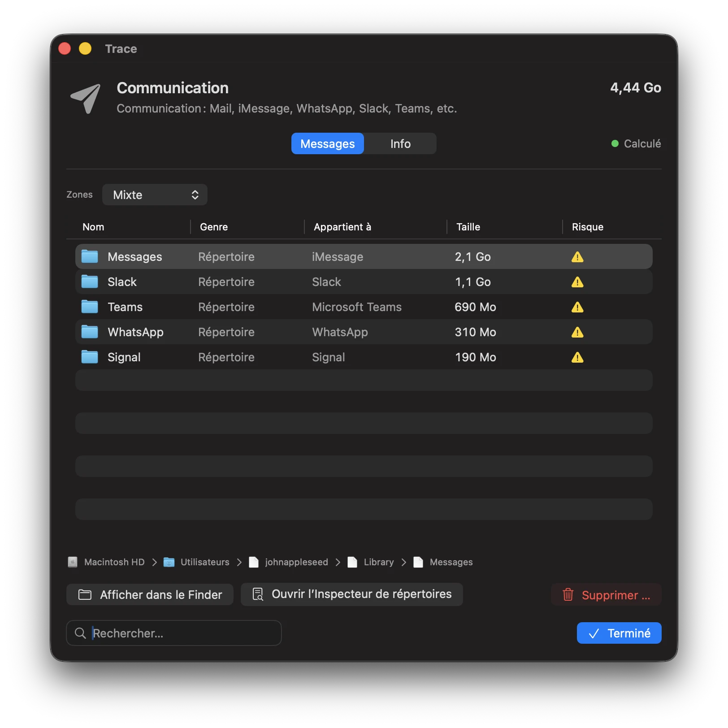Click the 690 Mo size value
This screenshot has width=728, height=728.
[476, 307]
